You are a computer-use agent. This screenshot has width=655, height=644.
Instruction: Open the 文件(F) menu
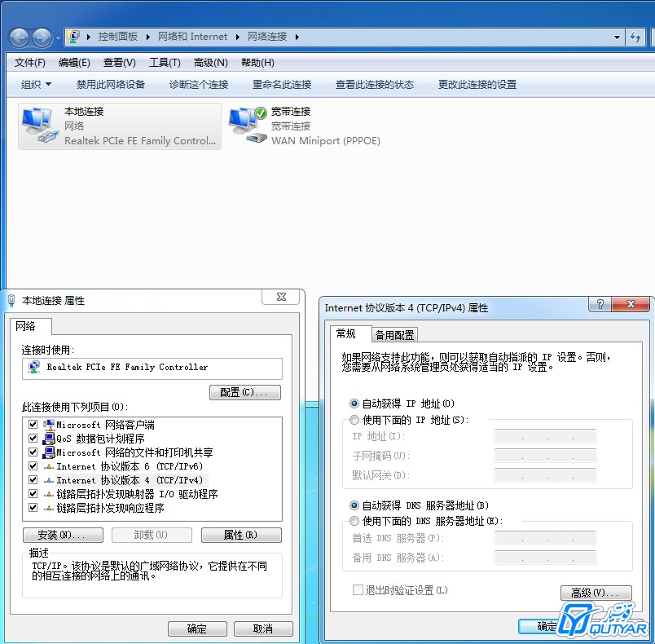[x=29, y=63]
